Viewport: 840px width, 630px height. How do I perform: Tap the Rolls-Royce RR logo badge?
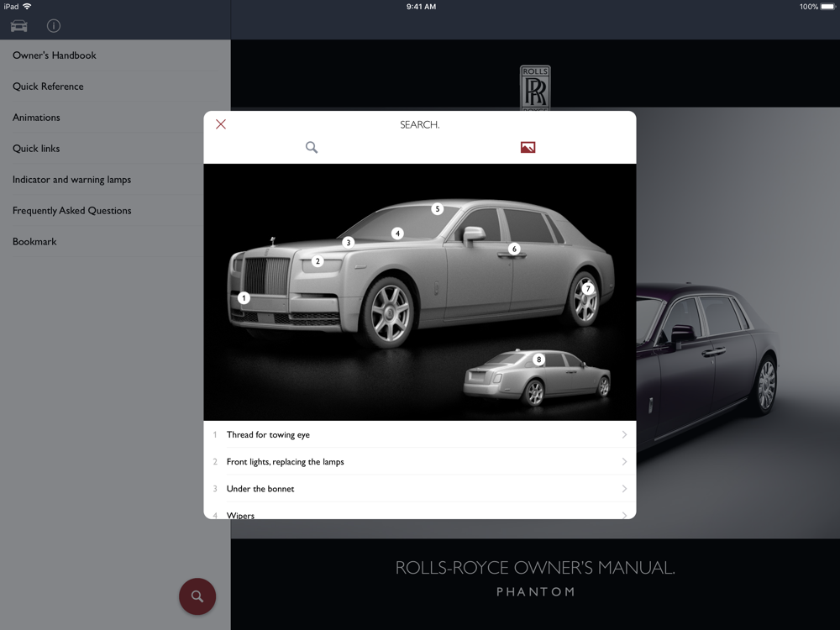coord(535,88)
